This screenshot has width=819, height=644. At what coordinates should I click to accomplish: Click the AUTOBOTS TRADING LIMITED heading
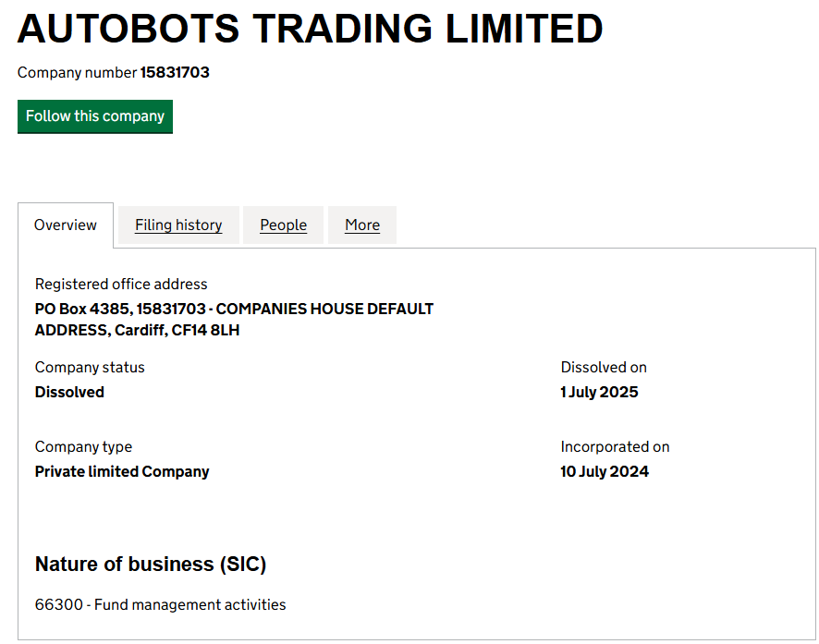[310, 30]
